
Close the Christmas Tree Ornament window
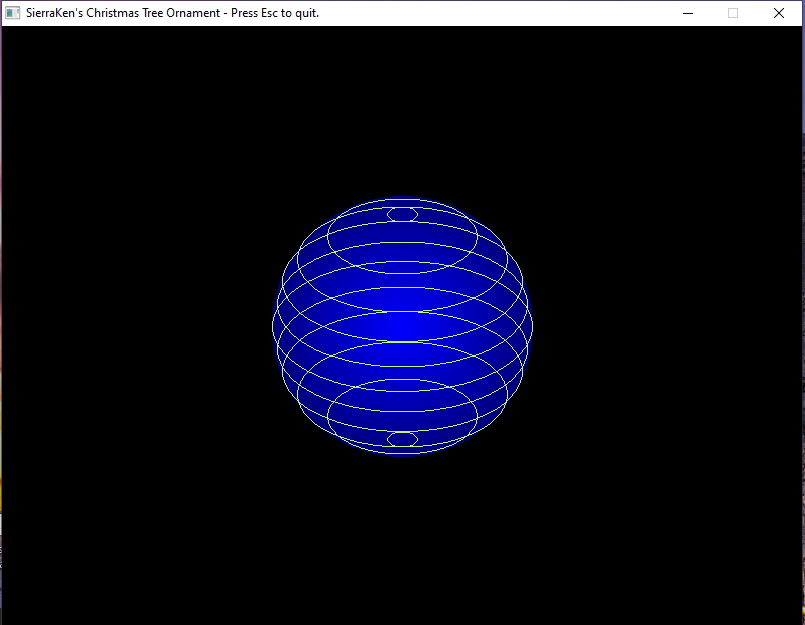779,13
